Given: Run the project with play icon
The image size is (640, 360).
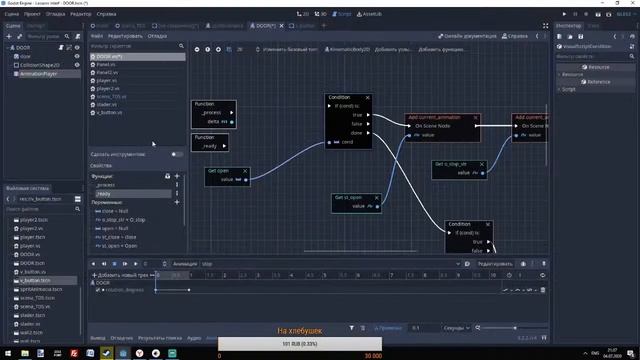Looking at the screenshot, I should point(564,14).
